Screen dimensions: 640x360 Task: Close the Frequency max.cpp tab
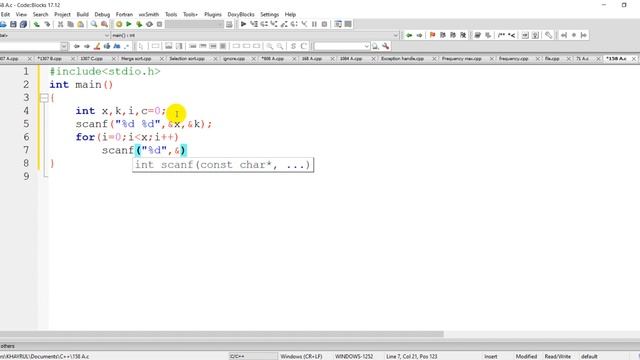point(491,59)
